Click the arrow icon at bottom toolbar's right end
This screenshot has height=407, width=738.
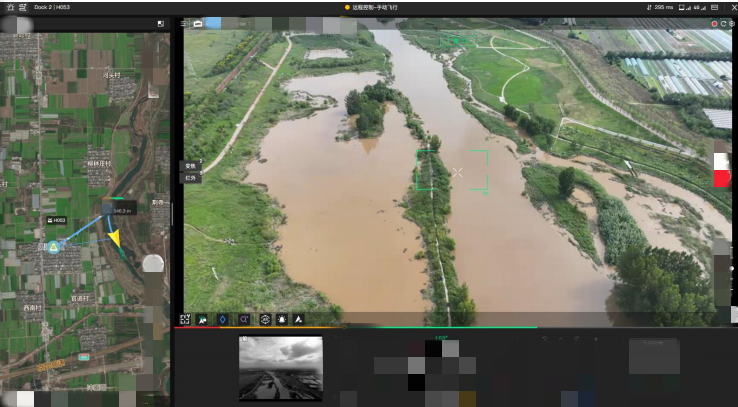point(299,319)
